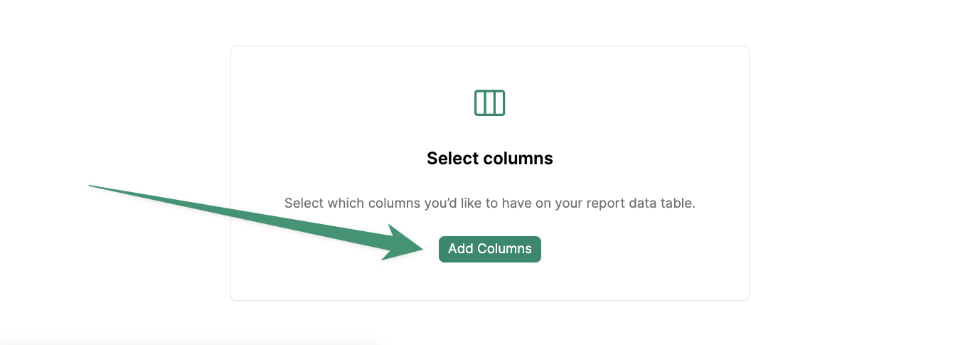Select the middle column of columns icon
The height and width of the screenshot is (345, 980).
click(489, 103)
